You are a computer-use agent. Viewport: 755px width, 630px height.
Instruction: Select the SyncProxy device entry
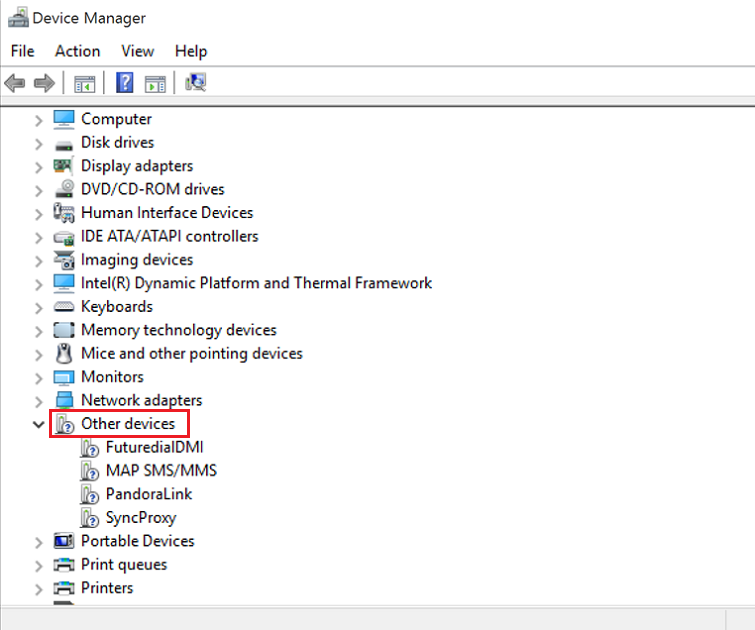[x=140, y=518]
